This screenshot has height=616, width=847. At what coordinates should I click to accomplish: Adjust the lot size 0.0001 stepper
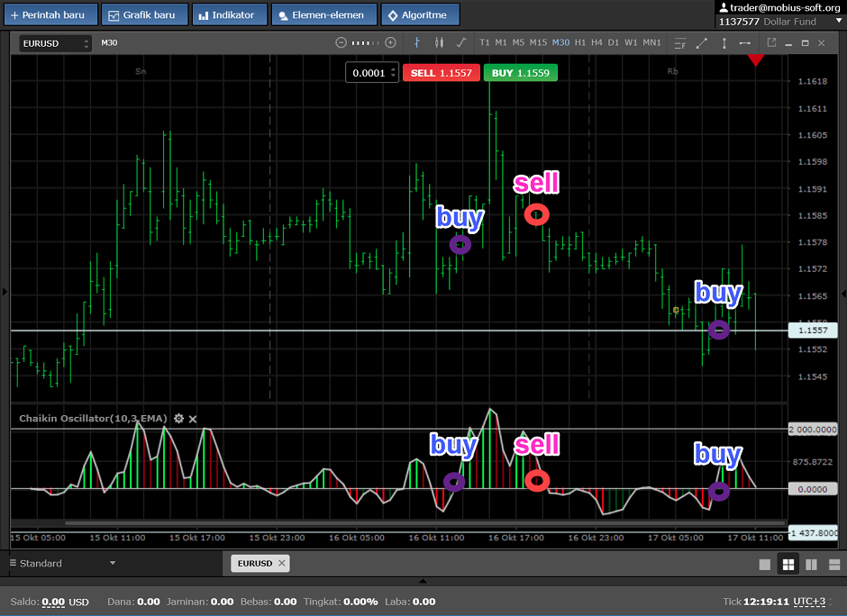pos(393,73)
